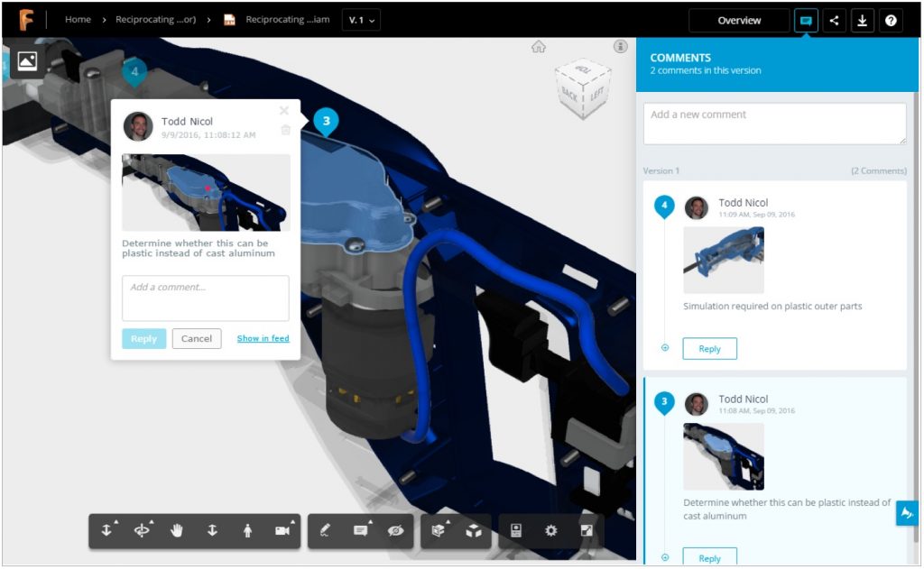Click Home breadcrumb
This screenshot has height=569, width=924.
coord(78,20)
